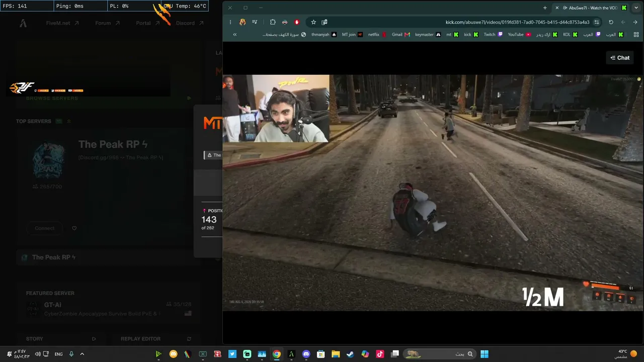Open the tab search dropdown arrow
Viewport: 644px width, 362px height.
click(x=636, y=8)
